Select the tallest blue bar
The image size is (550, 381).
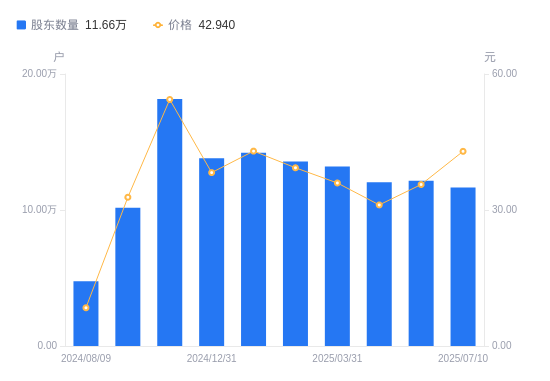point(170,222)
